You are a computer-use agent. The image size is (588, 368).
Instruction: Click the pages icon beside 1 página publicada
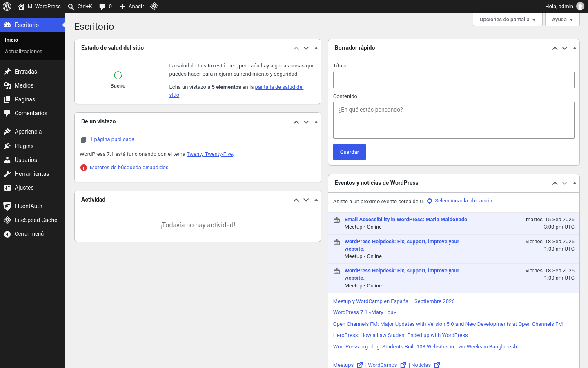coord(84,140)
